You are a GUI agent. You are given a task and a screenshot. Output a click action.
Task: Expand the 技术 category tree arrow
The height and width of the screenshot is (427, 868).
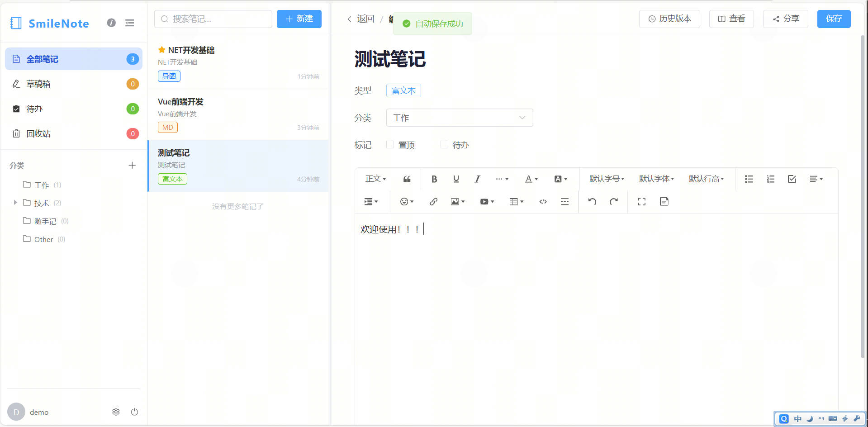(x=15, y=203)
